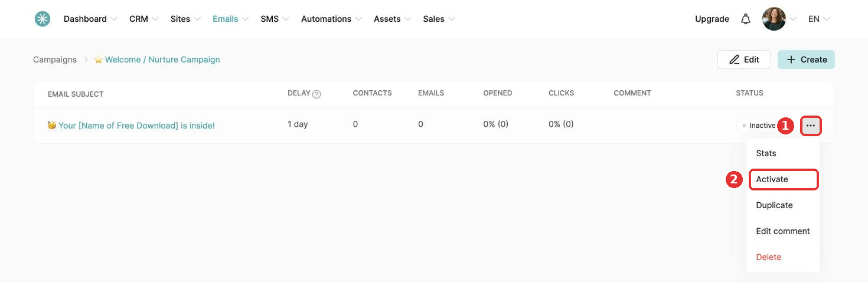The height and width of the screenshot is (283, 868).
Task: Go to Campaigns breadcrumb
Action: pyautogui.click(x=55, y=60)
